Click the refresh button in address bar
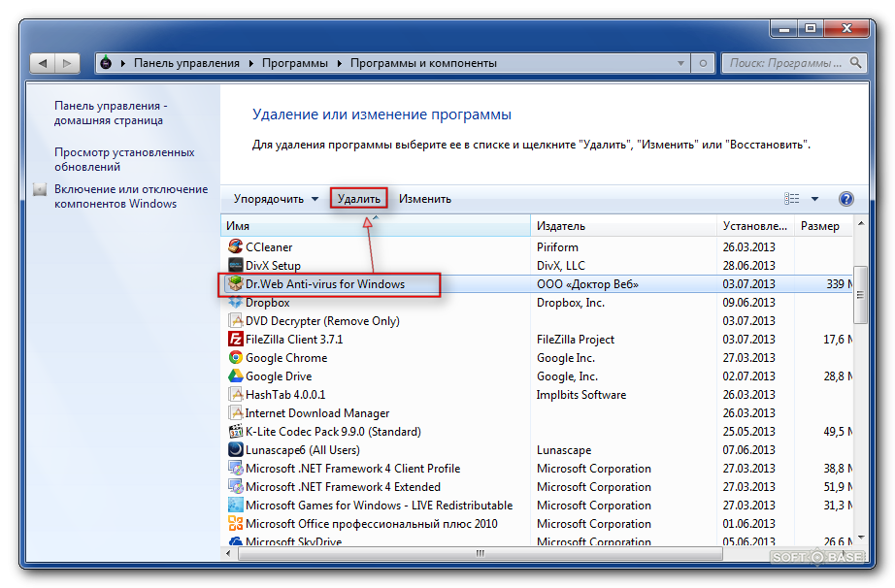 (703, 63)
